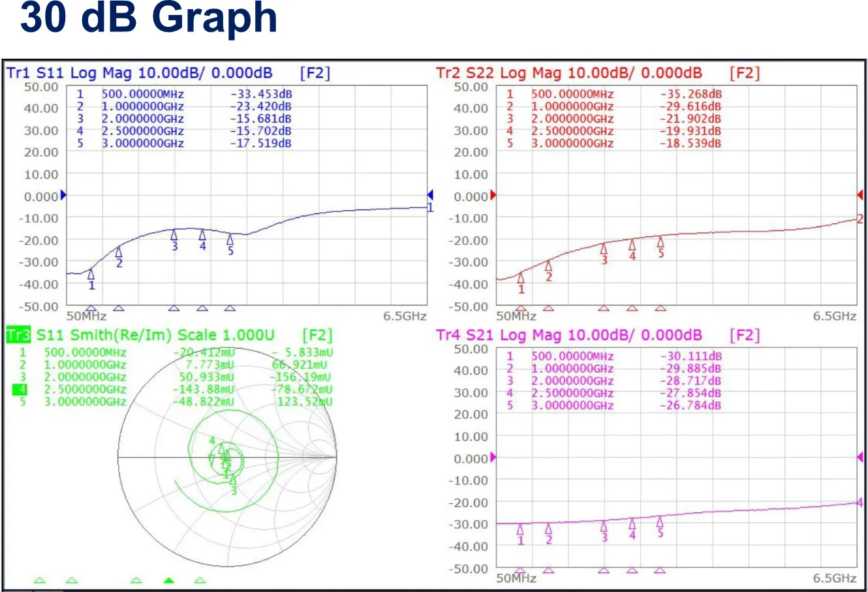868x592 pixels.
Task: Select the Tr2 S22 Log Mag trace title
Action: [569, 73]
